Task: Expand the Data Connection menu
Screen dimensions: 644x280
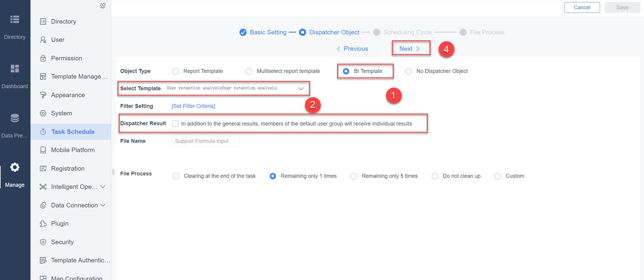Action: coord(103,205)
